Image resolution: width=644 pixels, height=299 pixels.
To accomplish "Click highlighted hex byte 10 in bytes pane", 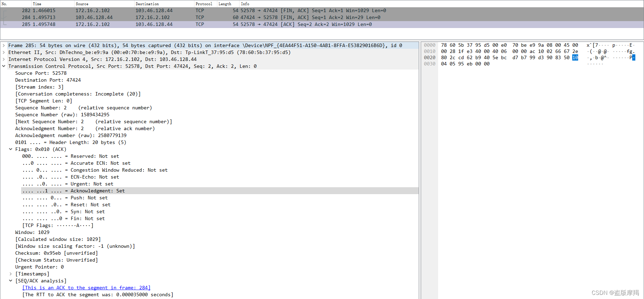I will point(575,57).
